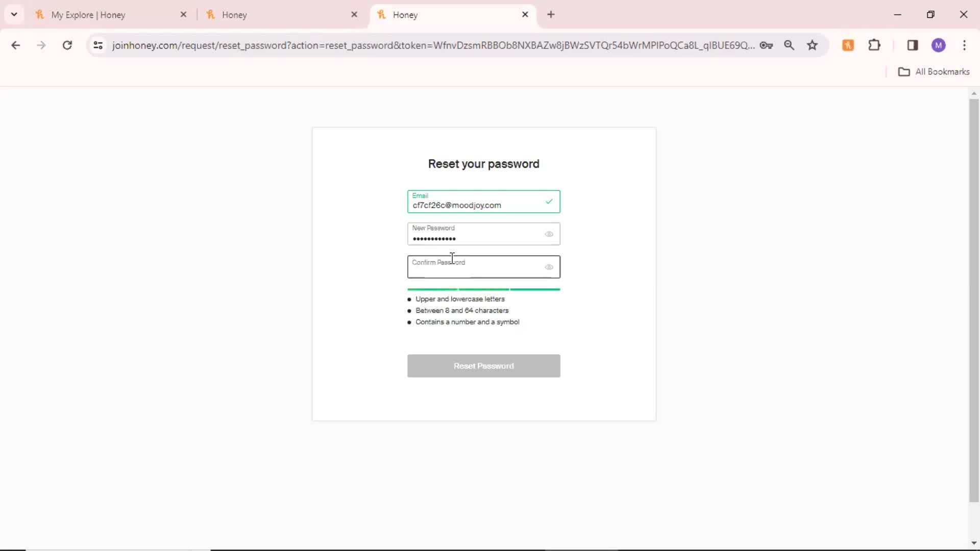Click the forward navigation arrow
This screenshot has width=980, height=551.
pyautogui.click(x=41, y=45)
